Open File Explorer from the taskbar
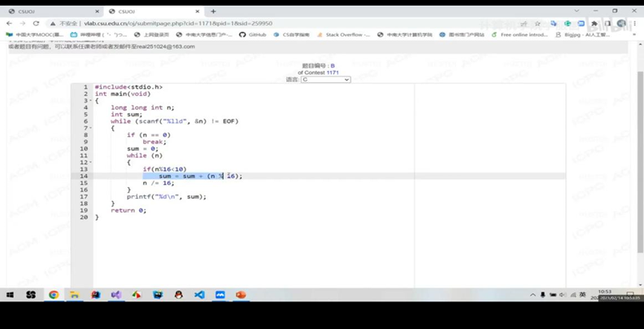 pyautogui.click(x=74, y=295)
